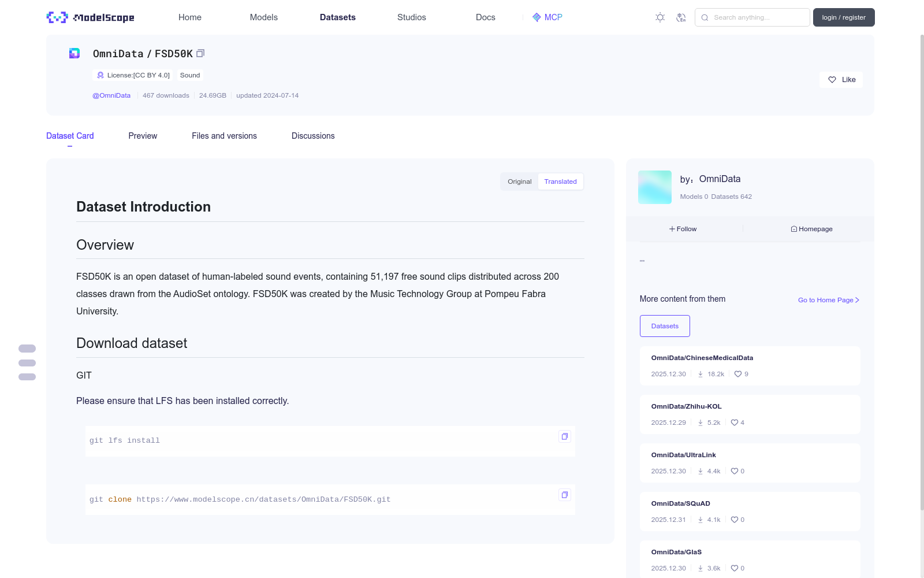Image resolution: width=924 pixels, height=578 pixels.
Task: Click the magnifier icon in search box
Action: pyautogui.click(x=705, y=17)
